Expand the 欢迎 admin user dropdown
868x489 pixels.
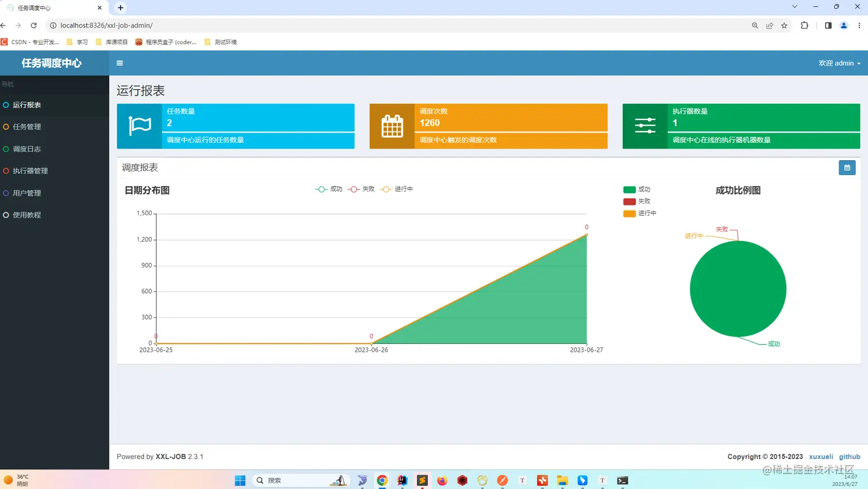point(839,63)
